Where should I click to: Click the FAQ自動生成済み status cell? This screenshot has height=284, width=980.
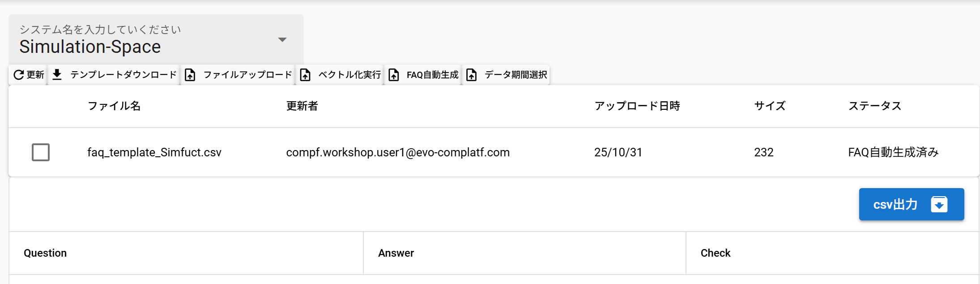click(893, 152)
